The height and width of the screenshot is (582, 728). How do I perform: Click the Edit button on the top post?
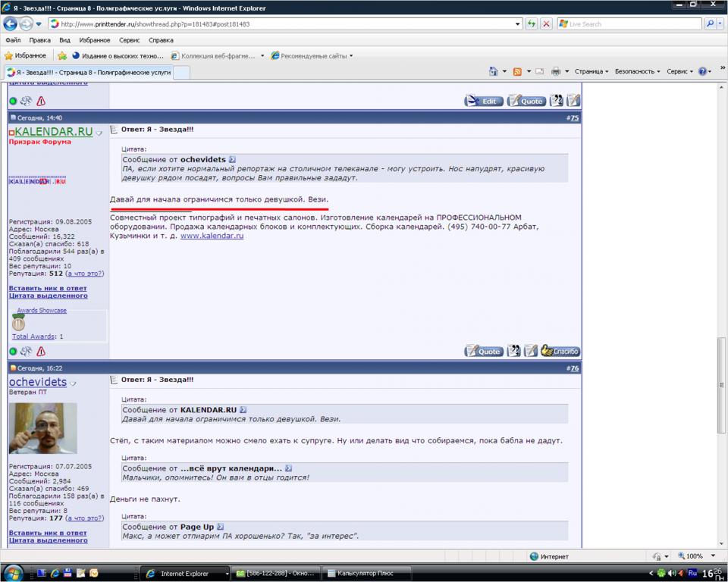coord(483,101)
